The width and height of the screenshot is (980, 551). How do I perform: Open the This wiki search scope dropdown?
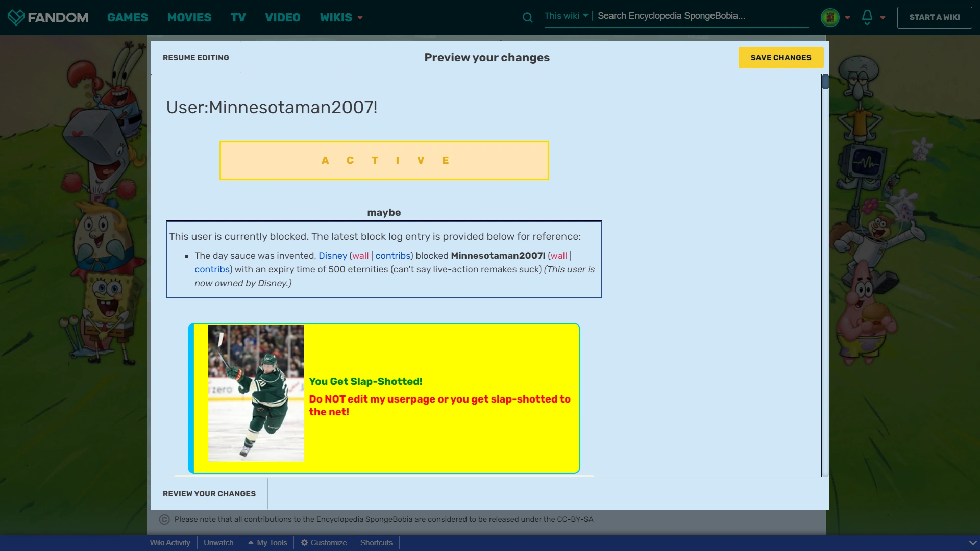coord(566,16)
